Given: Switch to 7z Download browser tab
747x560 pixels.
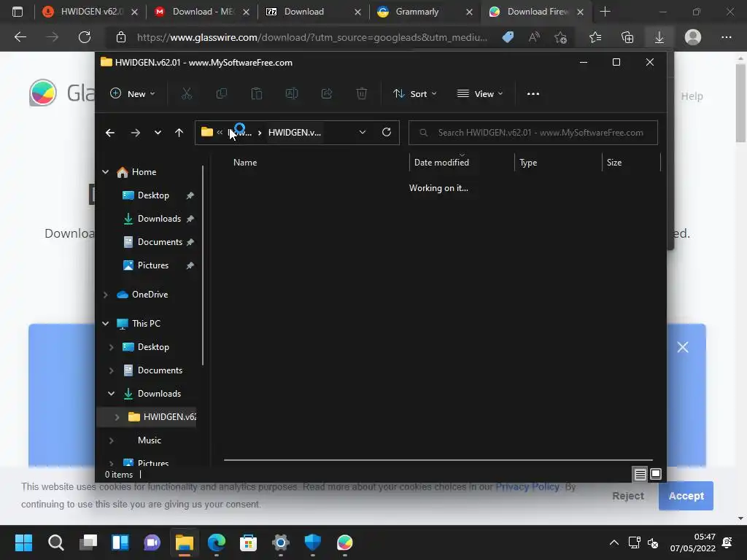Looking at the screenshot, I should [314, 12].
